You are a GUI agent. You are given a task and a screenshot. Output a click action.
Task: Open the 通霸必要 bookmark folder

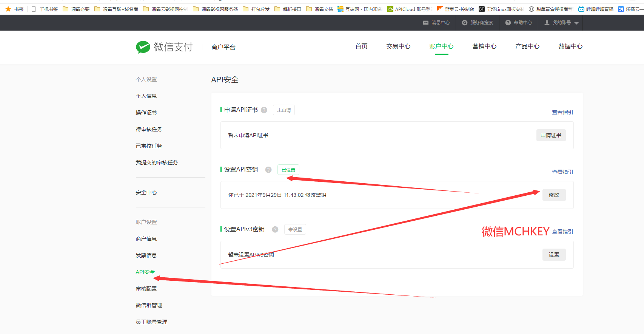click(x=76, y=9)
